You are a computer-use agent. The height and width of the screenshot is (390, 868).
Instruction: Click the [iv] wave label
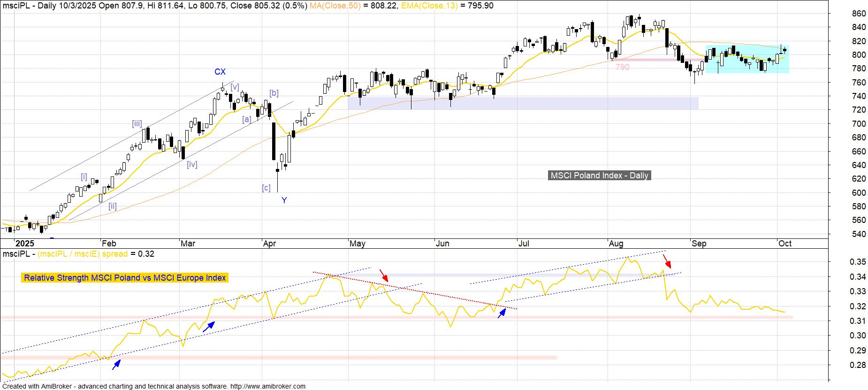pos(192,165)
